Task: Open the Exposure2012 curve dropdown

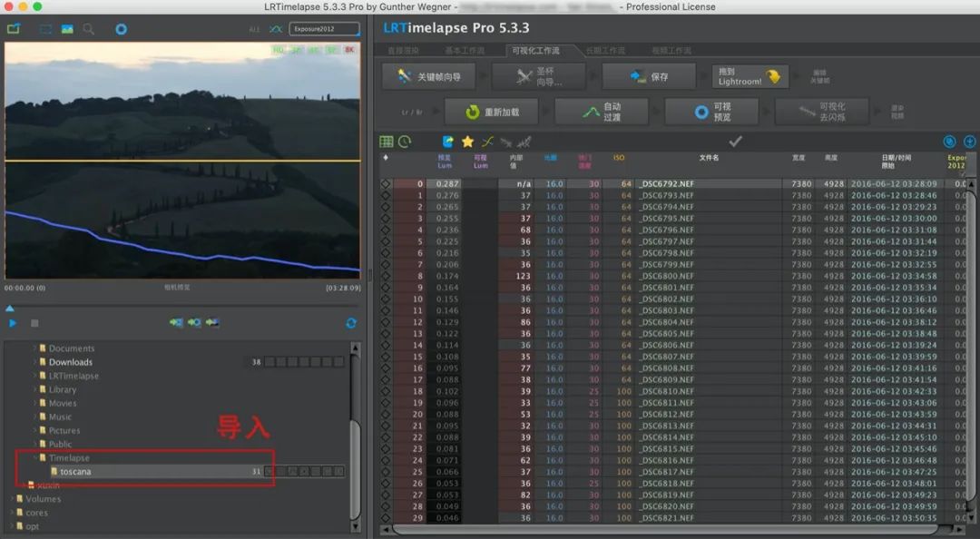Action: coord(324,29)
